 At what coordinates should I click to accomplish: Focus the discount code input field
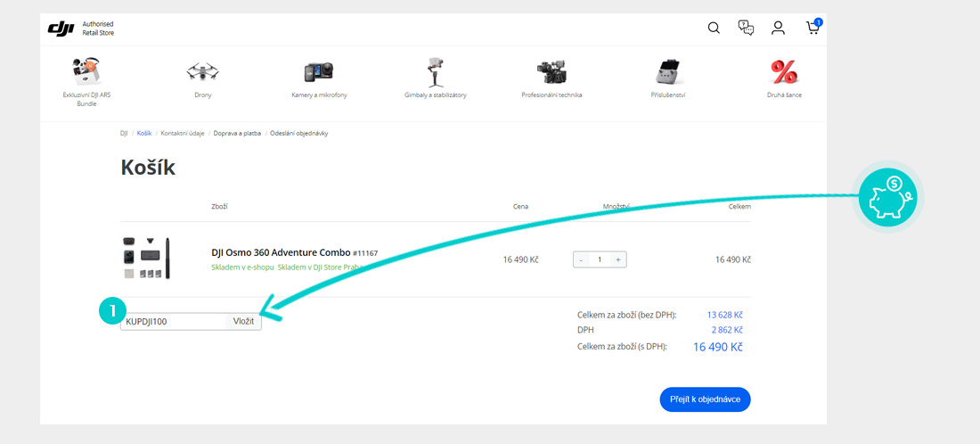[x=173, y=321]
